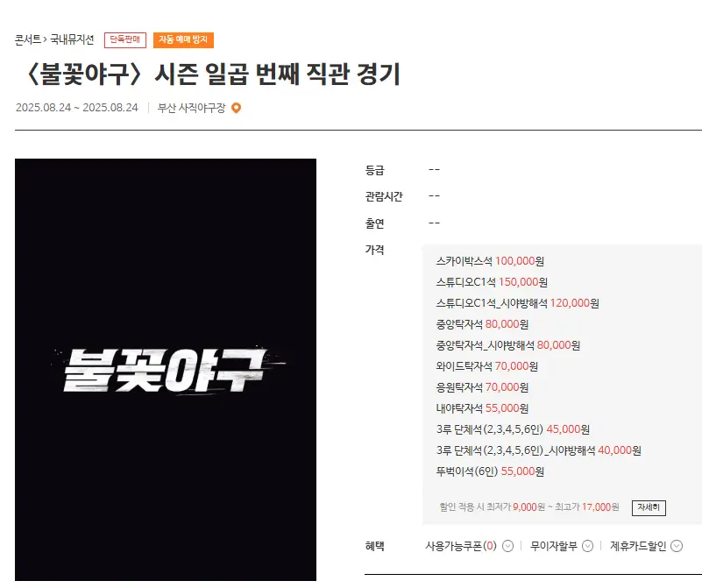This screenshot has width=702, height=588.
Task: Click the 단독판매 badge icon
Action: point(127,39)
